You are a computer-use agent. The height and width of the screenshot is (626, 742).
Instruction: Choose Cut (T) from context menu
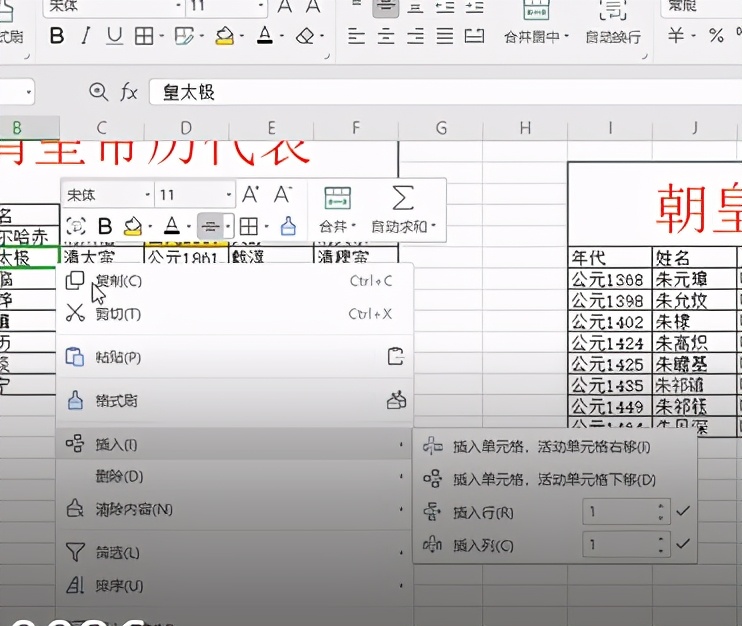point(234,314)
